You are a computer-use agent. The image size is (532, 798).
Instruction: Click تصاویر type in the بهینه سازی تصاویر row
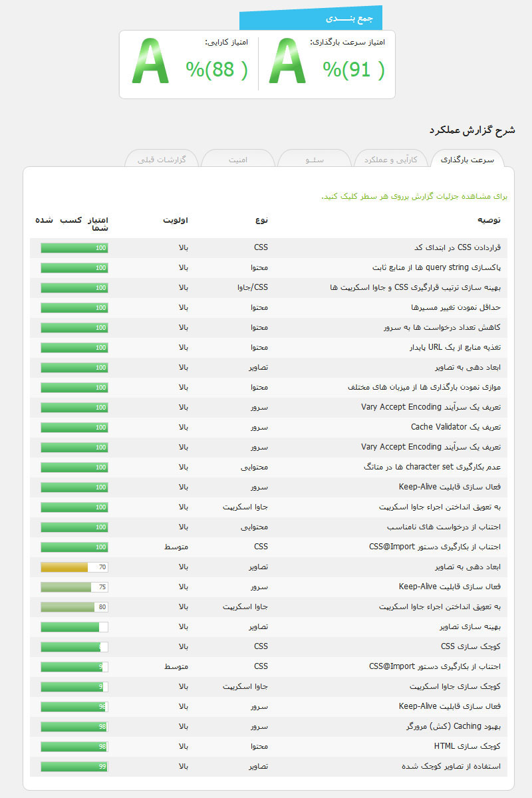click(x=258, y=627)
